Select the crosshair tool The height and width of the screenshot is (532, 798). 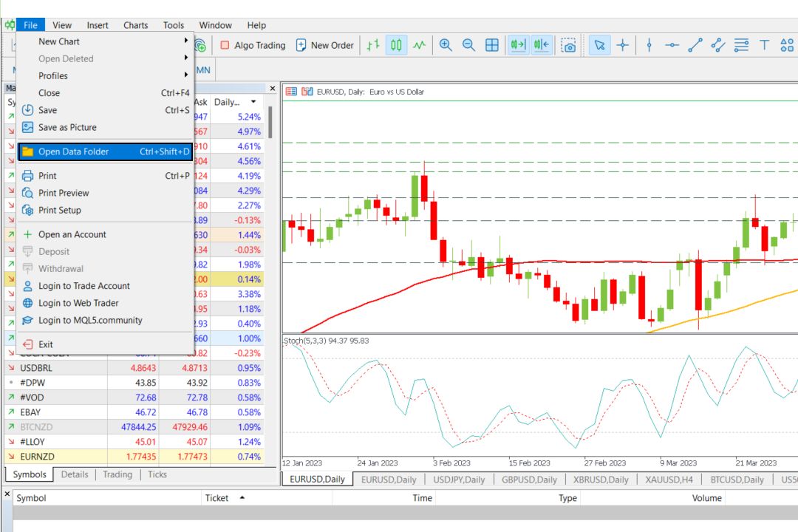(x=622, y=45)
